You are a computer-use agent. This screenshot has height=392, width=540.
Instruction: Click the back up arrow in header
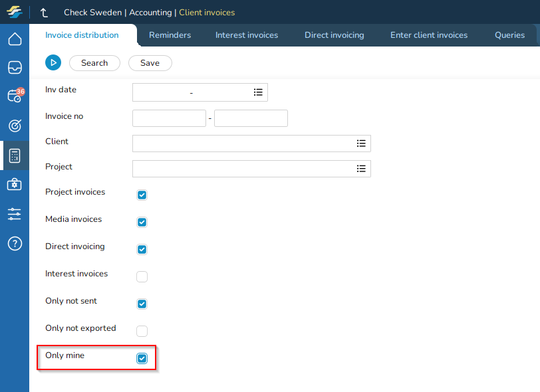click(45, 13)
